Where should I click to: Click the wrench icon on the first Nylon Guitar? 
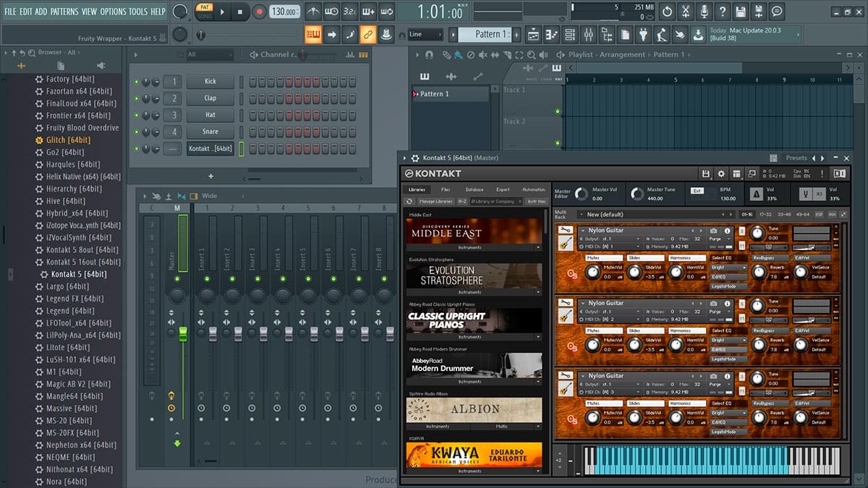566,231
